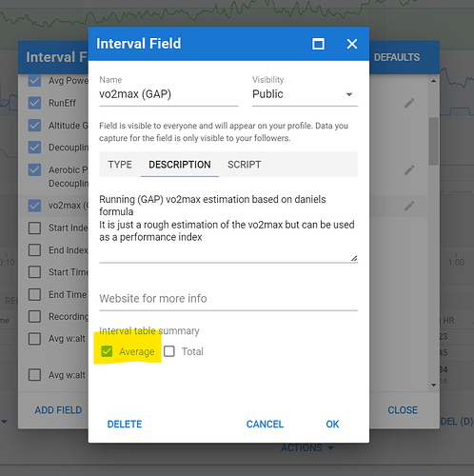Click the list scroll-down arrow
The width and height of the screenshot is (474, 476).
click(433, 385)
